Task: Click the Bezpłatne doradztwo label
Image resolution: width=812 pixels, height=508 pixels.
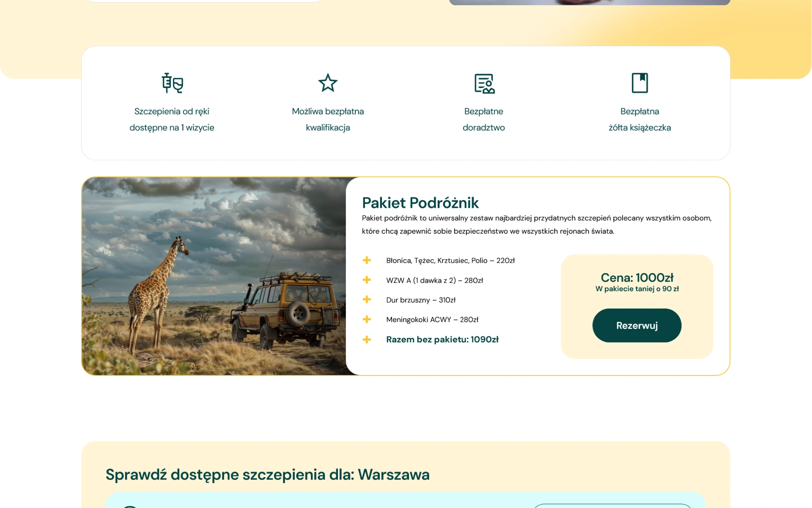Action: pyautogui.click(x=483, y=119)
